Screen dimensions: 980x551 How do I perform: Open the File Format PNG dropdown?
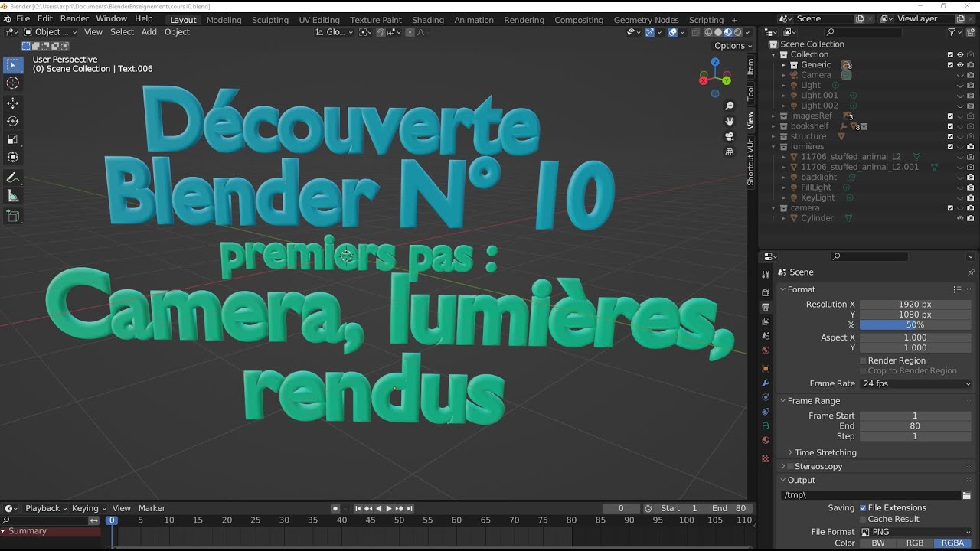click(916, 532)
